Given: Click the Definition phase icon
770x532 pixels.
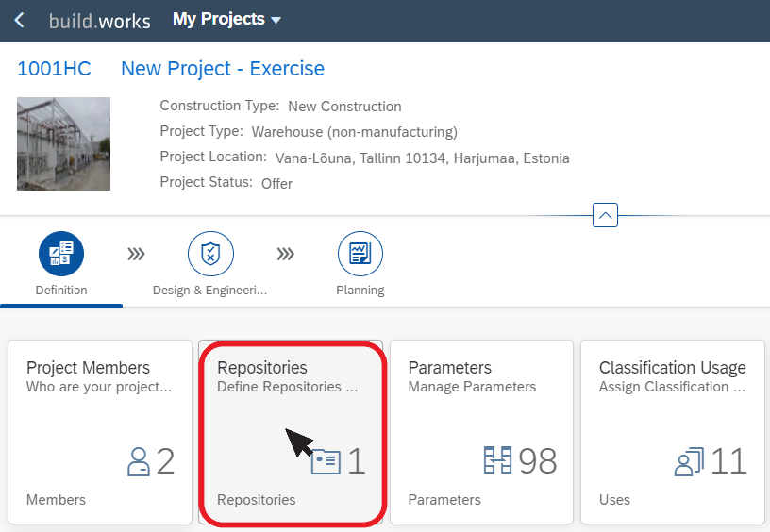Looking at the screenshot, I should pos(61,254).
